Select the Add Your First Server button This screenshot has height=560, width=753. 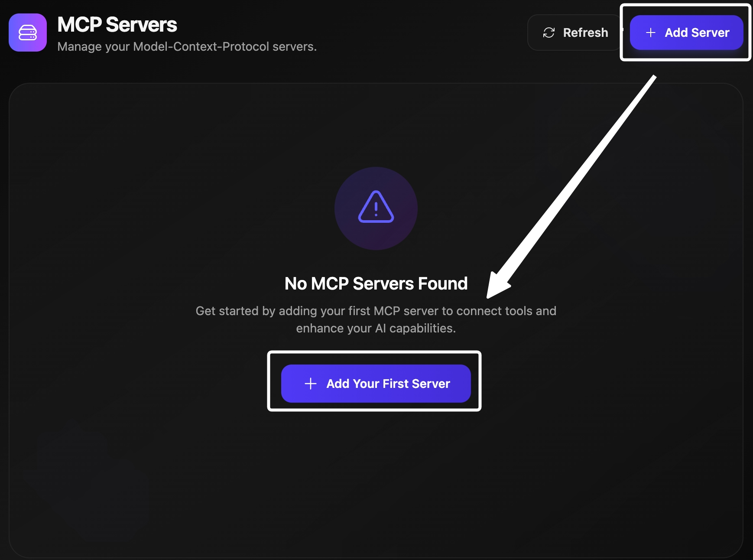click(376, 384)
